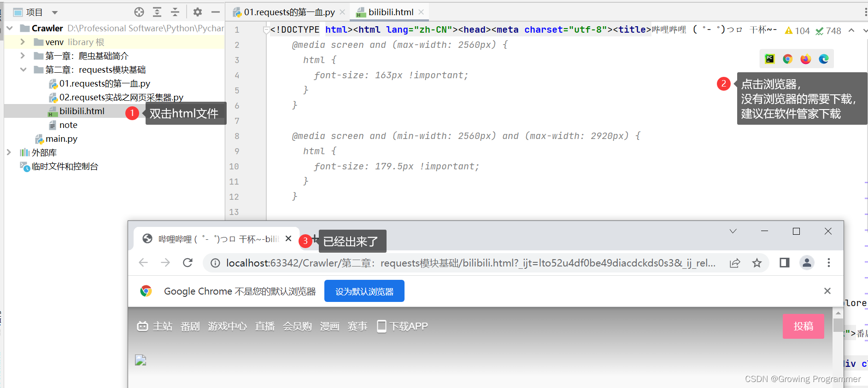Click the share page icon
Screen dimensions: 868x388
click(735, 263)
